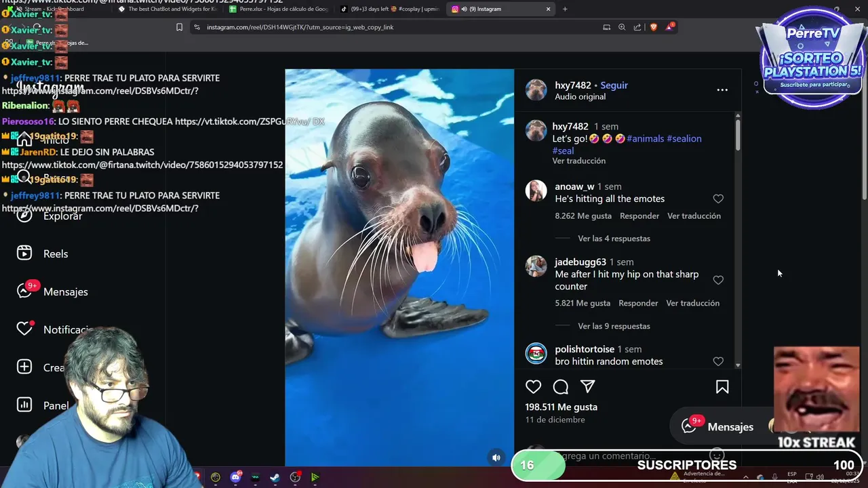Open the jadebugg63 username link
The width and height of the screenshot is (868, 488).
[580, 262]
